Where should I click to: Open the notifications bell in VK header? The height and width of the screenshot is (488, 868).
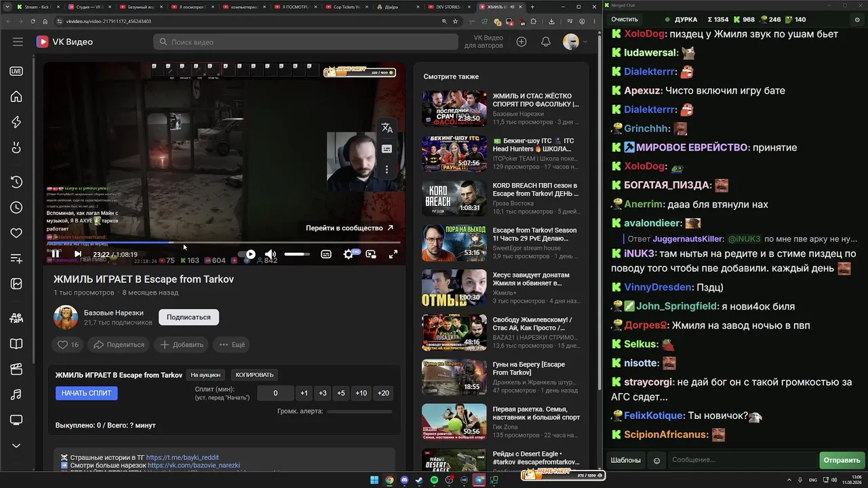[x=546, y=42]
